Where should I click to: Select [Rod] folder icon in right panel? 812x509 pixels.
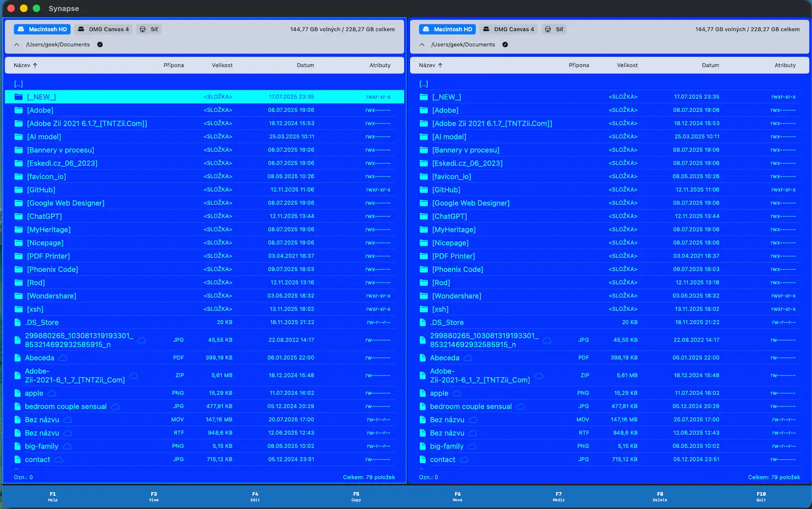(424, 282)
